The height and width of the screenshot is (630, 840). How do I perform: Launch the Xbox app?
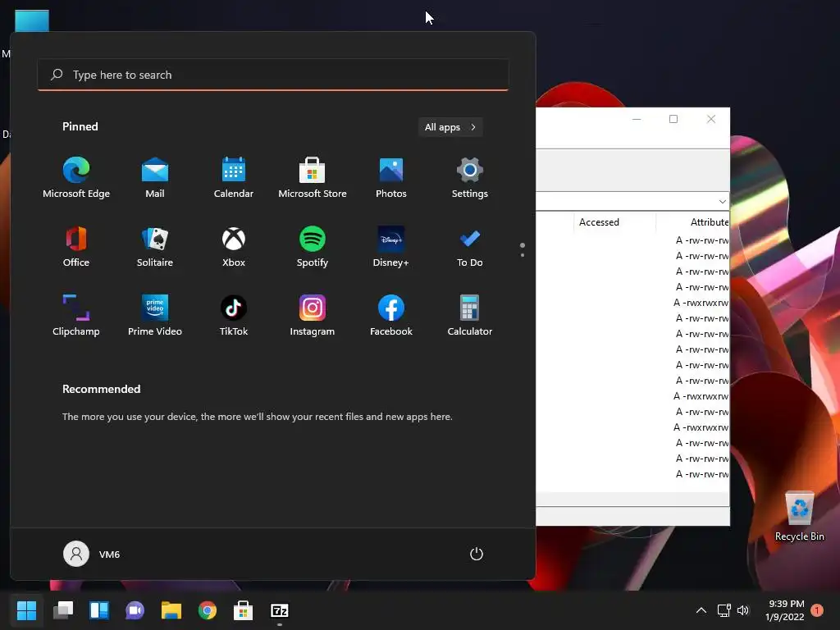click(234, 247)
